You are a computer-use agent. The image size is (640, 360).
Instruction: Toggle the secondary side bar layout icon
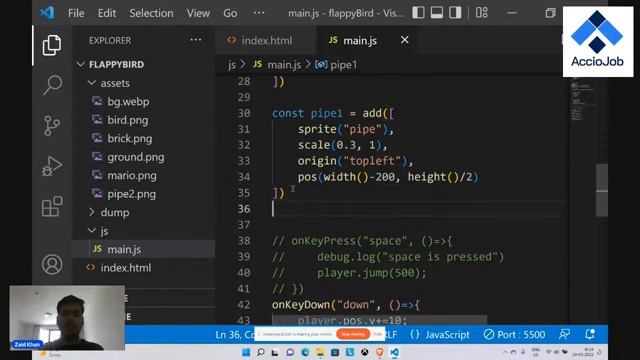click(x=455, y=13)
